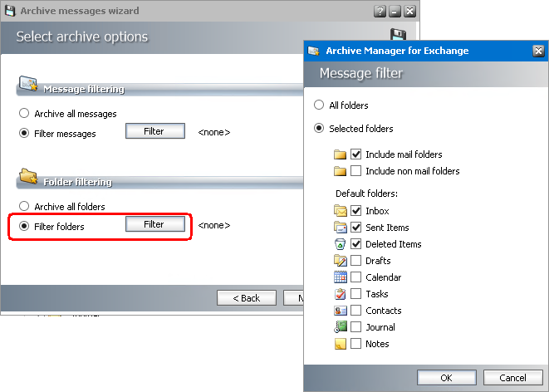
Task: Check the Contacts folder checkbox
Action: [x=355, y=310]
